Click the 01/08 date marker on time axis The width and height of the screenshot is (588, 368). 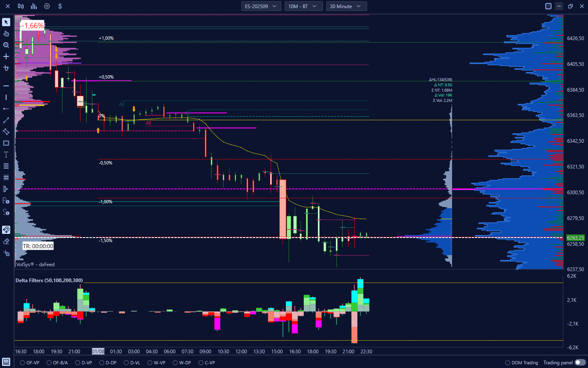click(x=98, y=351)
